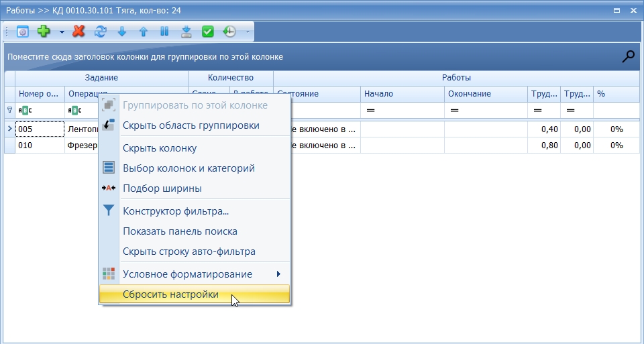Click the red X Delete icon

[x=78, y=32]
